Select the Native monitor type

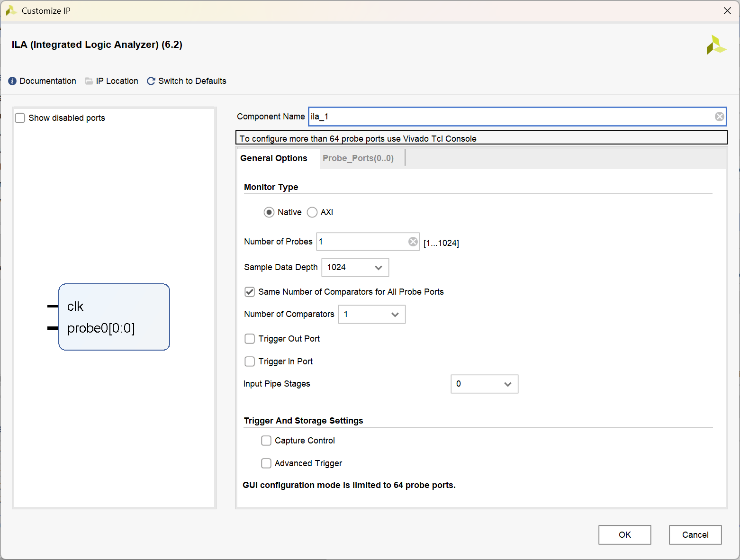coord(269,212)
